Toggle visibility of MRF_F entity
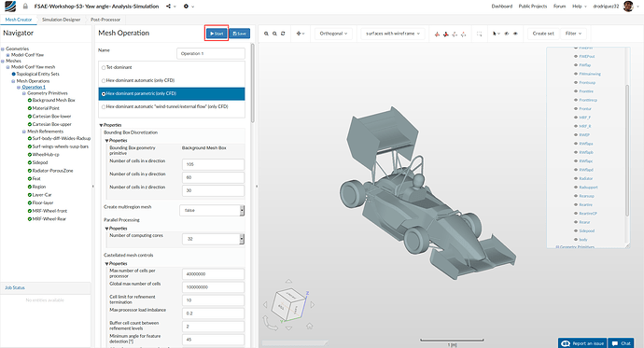Image resolution: width=644 pixels, height=348 pixels. pyautogui.click(x=576, y=118)
